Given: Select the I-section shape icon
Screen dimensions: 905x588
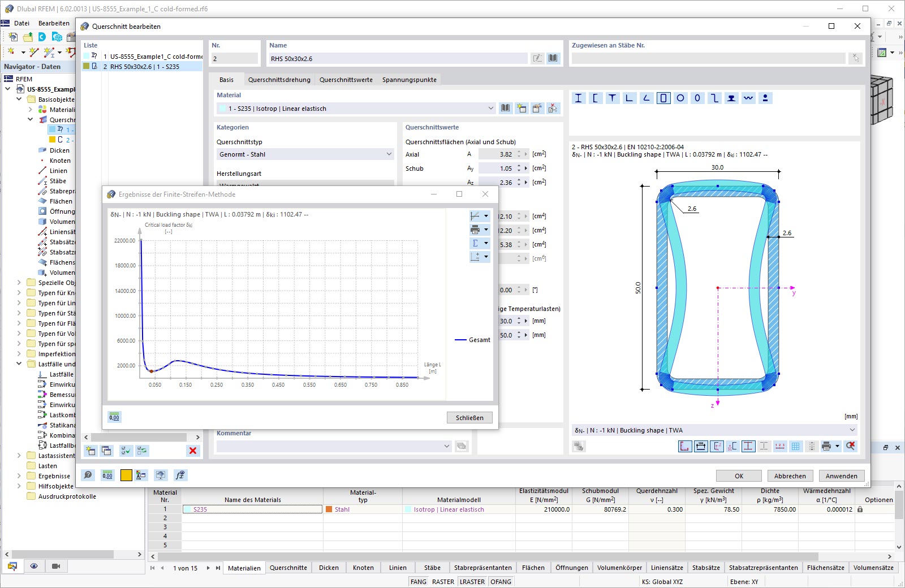Looking at the screenshot, I should (578, 98).
